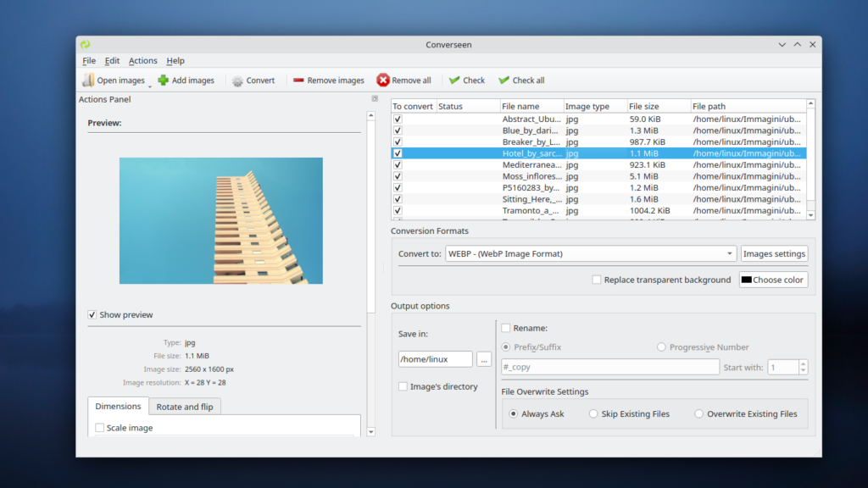
Task: Select Overwrite Existing Files radio button
Action: click(x=699, y=414)
